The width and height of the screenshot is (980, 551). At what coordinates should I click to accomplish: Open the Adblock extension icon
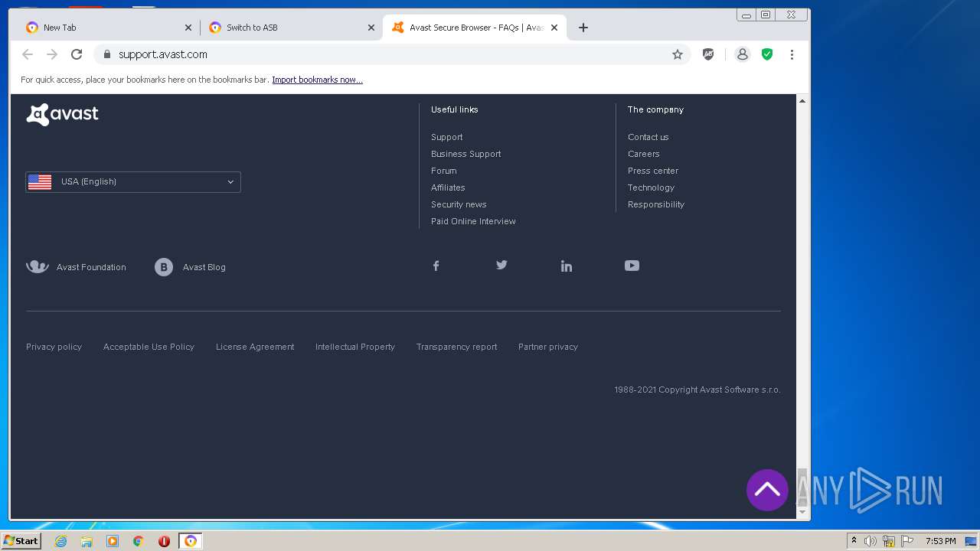tap(708, 54)
